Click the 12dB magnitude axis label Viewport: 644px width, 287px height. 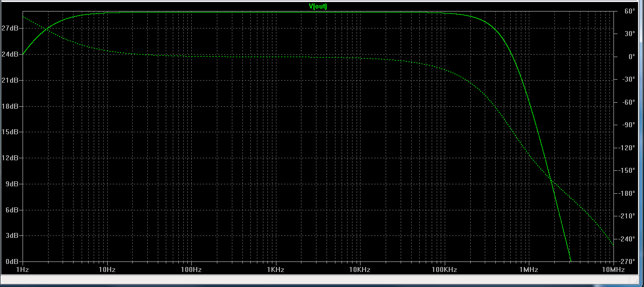(x=10, y=158)
